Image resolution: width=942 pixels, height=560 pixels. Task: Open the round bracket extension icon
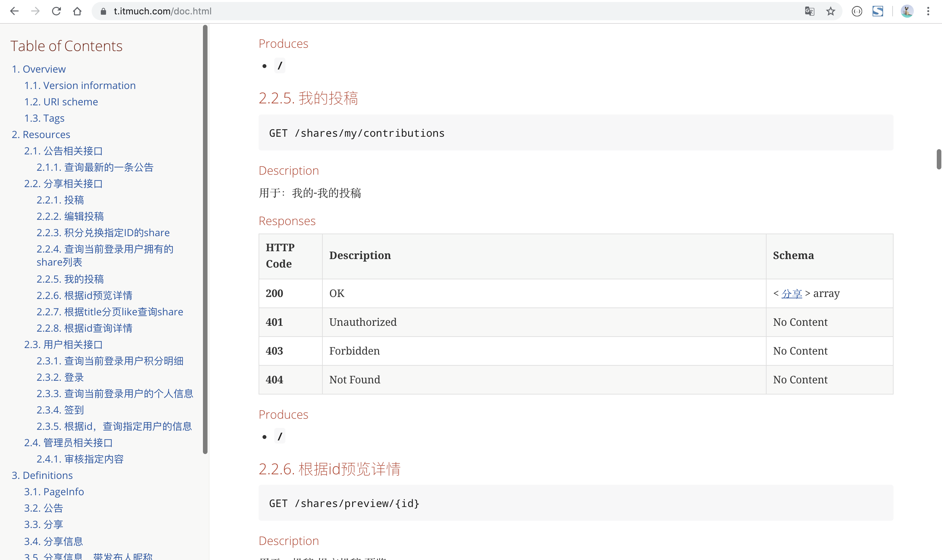click(x=857, y=11)
